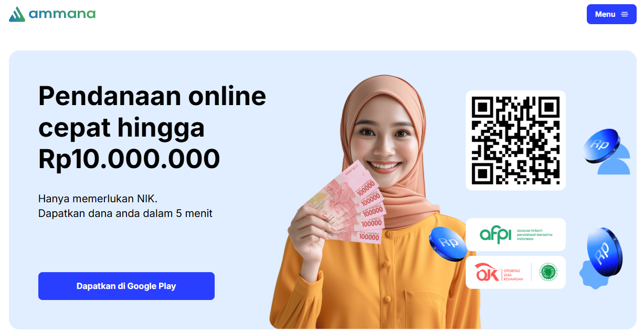Click the headline Pendanaan online cepat hingga
The height and width of the screenshot is (331, 644).
(x=152, y=112)
